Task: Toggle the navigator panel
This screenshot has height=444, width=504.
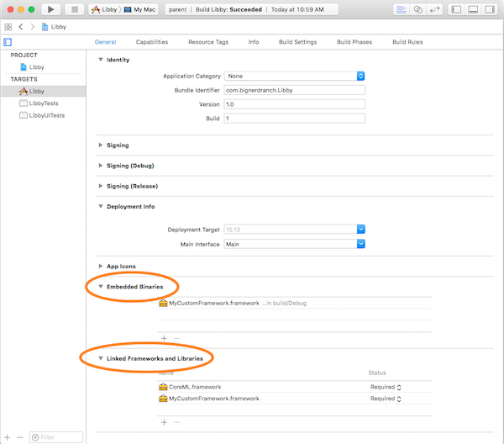Action: click(456, 9)
